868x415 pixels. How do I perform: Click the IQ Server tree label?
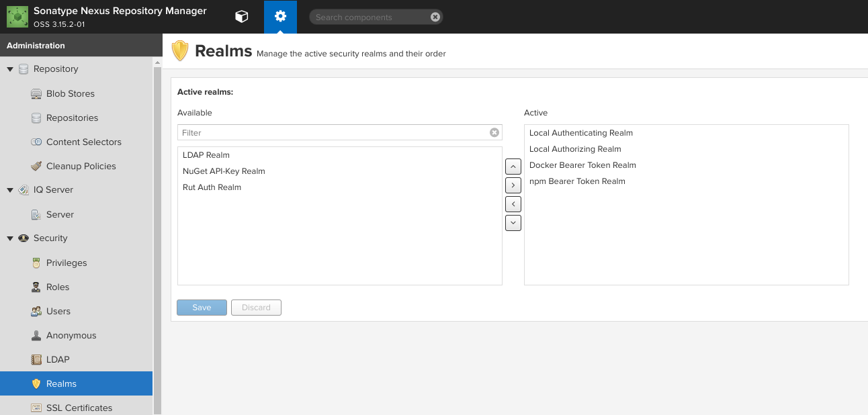[53, 190]
